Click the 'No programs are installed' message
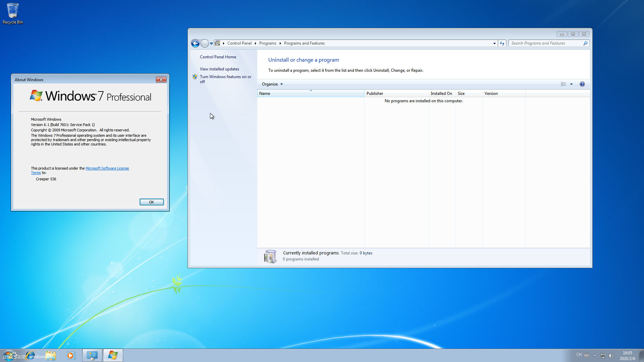The width and height of the screenshot is (644, 362). click(x=424, y=101)
